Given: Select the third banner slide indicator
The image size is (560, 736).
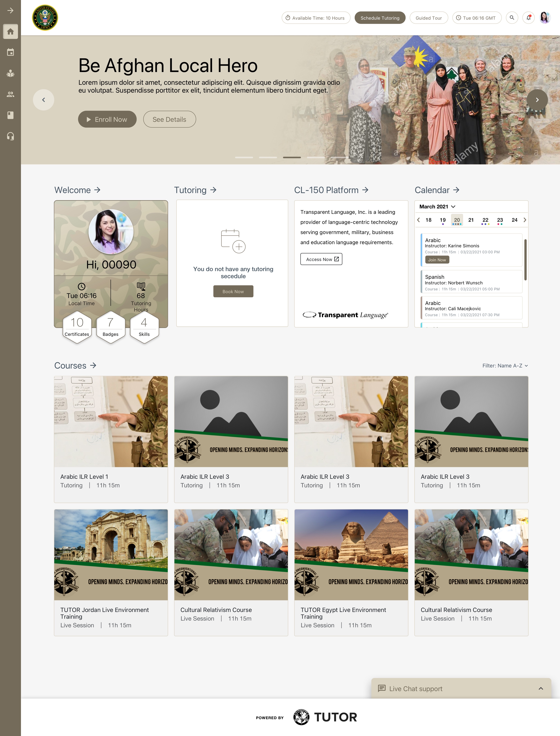Looking at the screenshot, I should click(292, 157).
